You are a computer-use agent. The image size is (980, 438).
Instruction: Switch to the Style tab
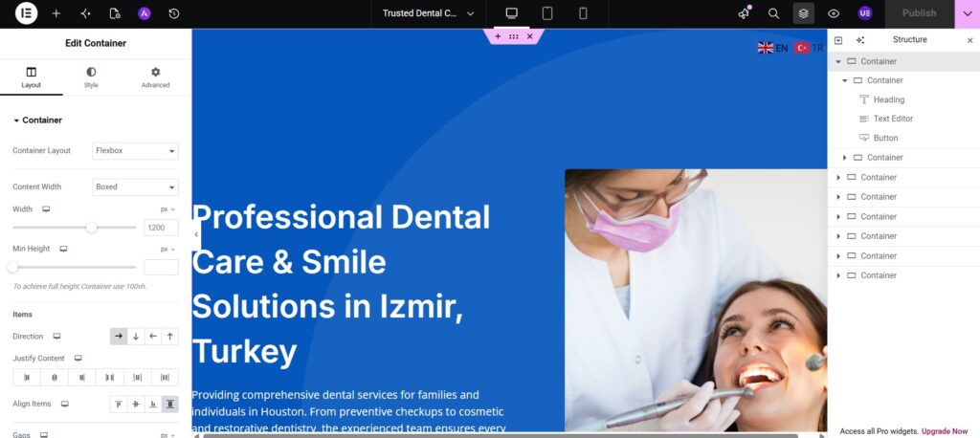(91, 77)
